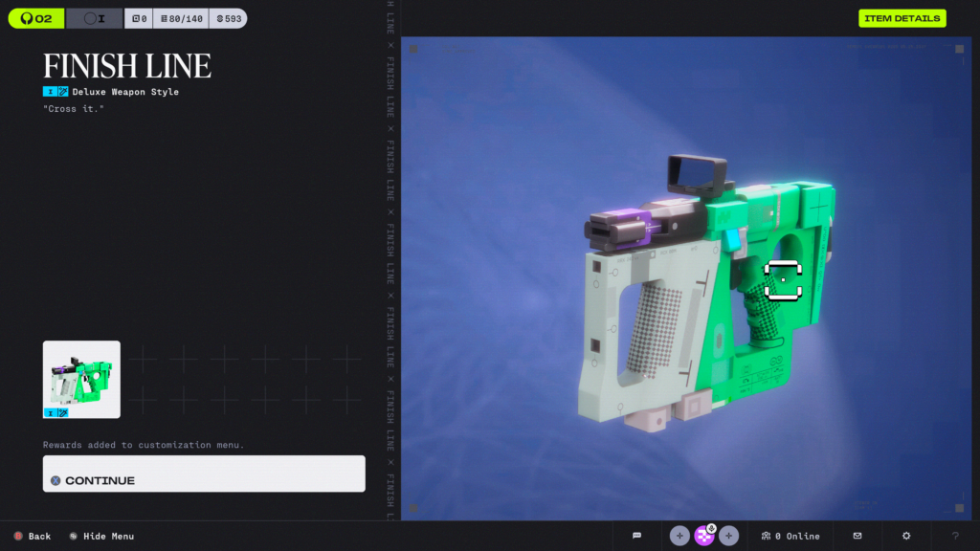Click the inspect reticle on the weapon
The width and height of the screenshot is (980, 551).
click(x=783, y=280)
